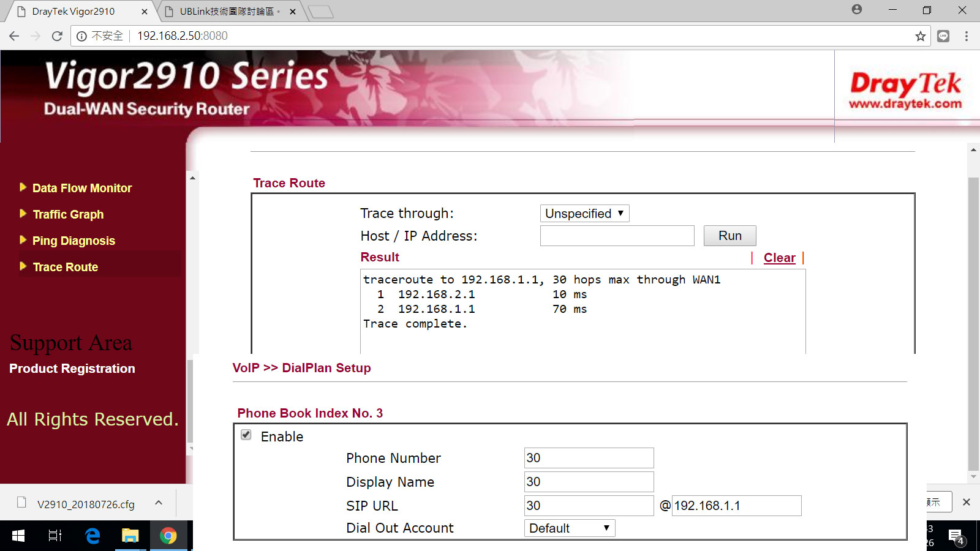Focus the Host / IP Address field
Screen dimensions: 980x551
pos(617,236)
